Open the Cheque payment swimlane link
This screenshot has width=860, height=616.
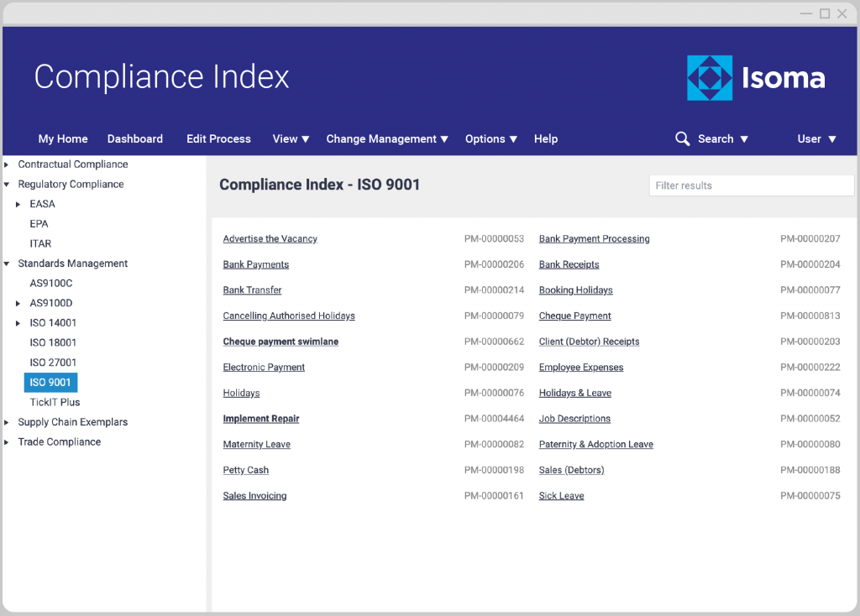click(281, 342)
